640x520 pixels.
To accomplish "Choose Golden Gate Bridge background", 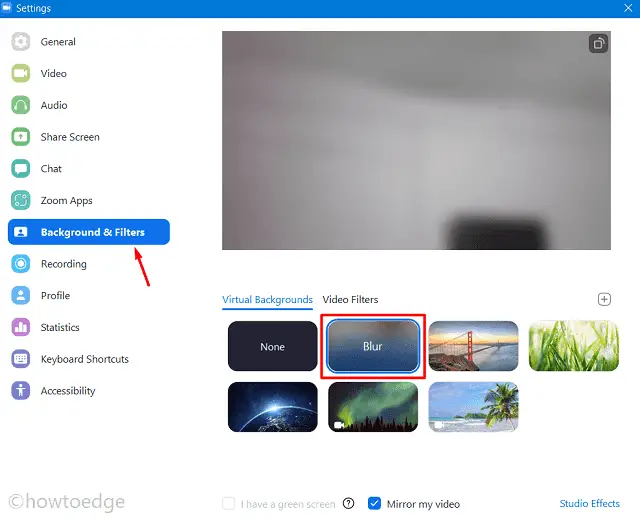I will click(x=473, y=346).
